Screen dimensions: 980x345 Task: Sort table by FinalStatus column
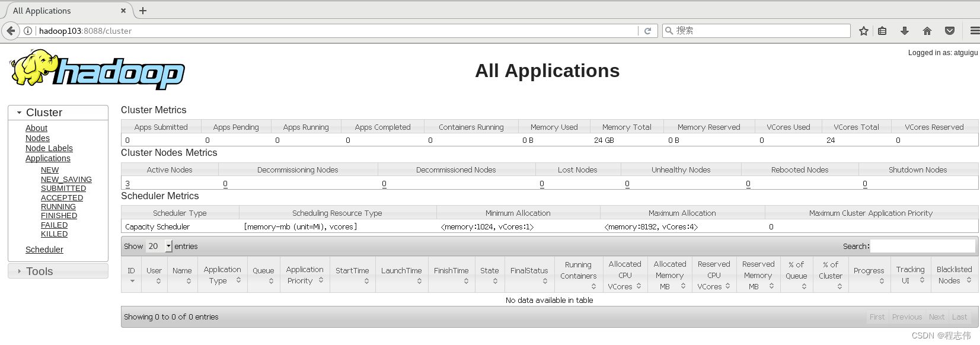coord(529,274)
